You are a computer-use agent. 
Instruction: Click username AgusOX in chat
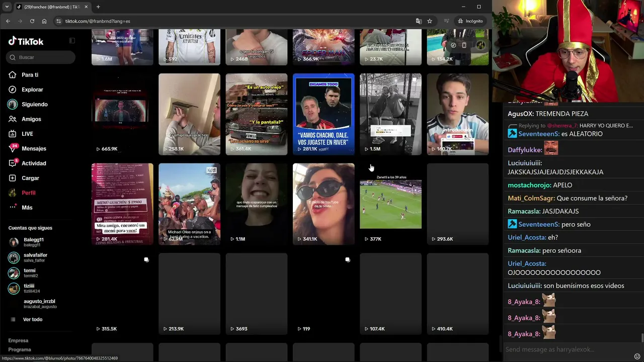[x=520, y=114]
